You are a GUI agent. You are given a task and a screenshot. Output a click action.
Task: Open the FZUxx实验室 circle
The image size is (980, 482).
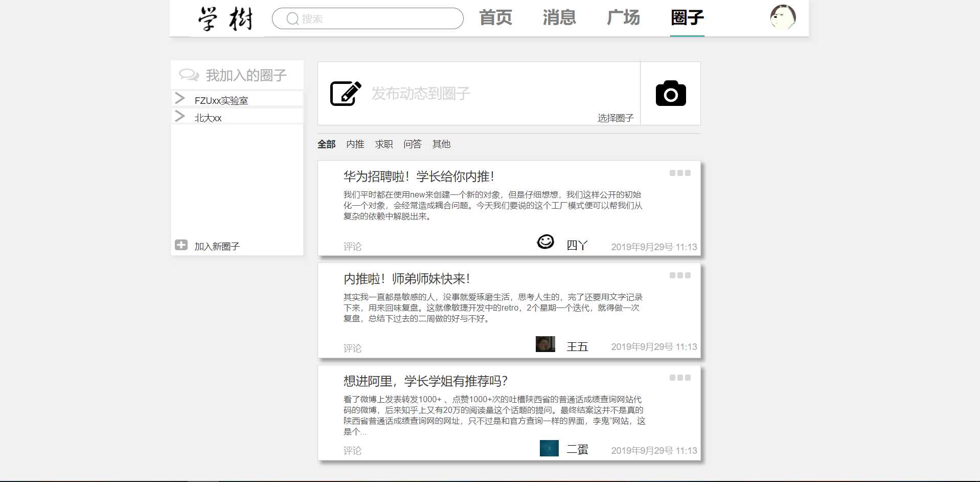click(221, 101)
